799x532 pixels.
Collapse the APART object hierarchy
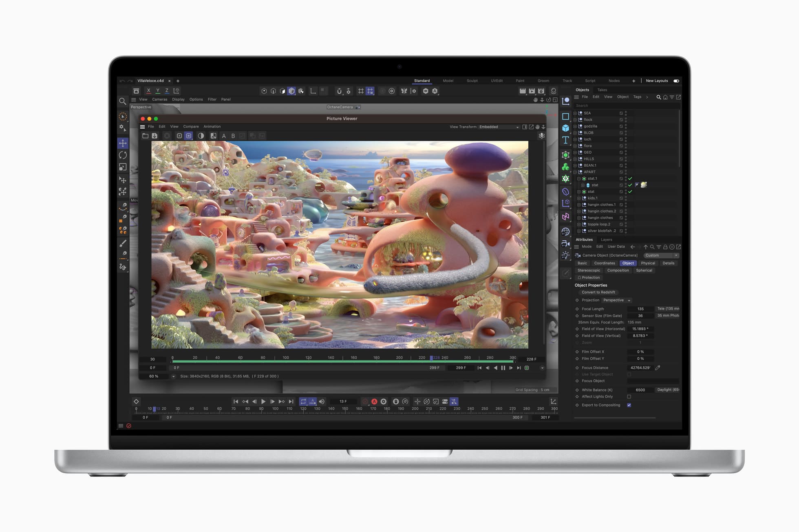pos(576,172)
